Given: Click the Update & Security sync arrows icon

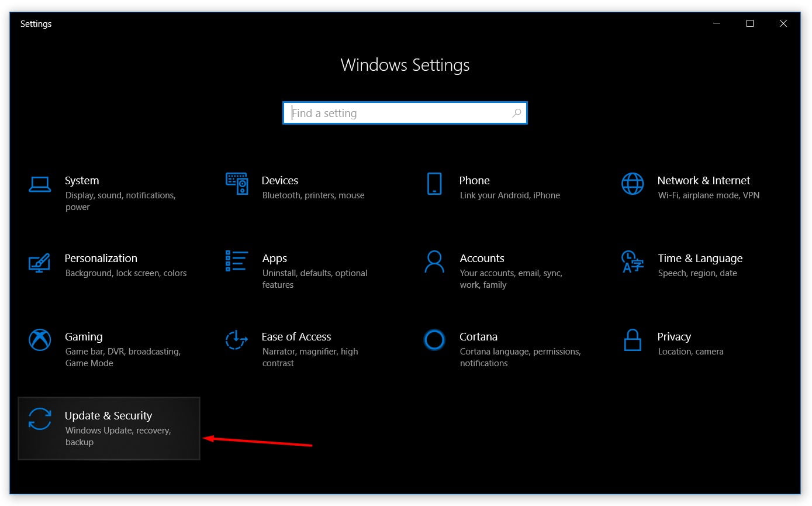Looking at the screenshot, I should click(40, 419).
